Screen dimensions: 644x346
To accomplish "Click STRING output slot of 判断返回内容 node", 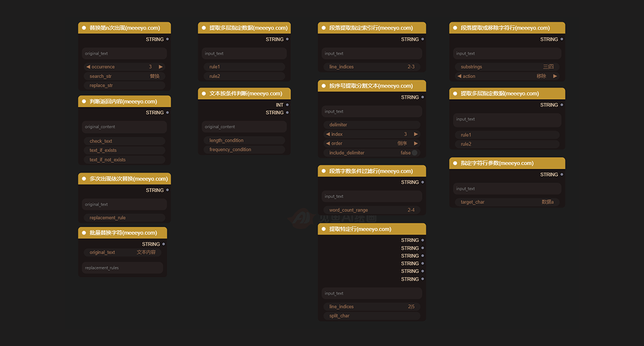I will [x=167, y=113].
